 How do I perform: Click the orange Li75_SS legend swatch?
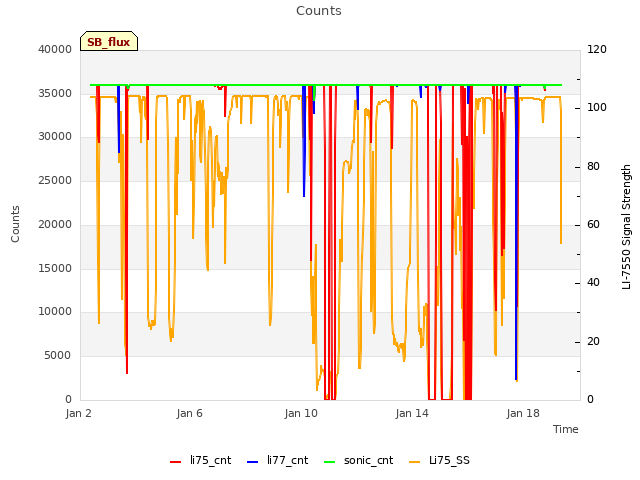pos(414,462)
